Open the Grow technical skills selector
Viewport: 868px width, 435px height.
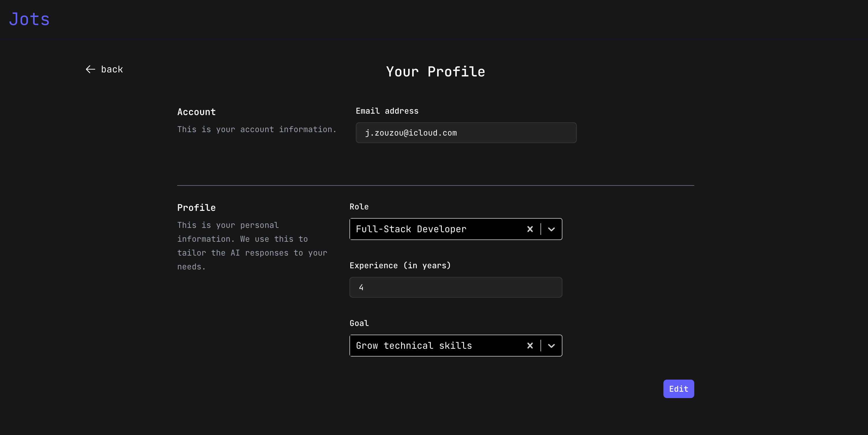tap(435, 346)
